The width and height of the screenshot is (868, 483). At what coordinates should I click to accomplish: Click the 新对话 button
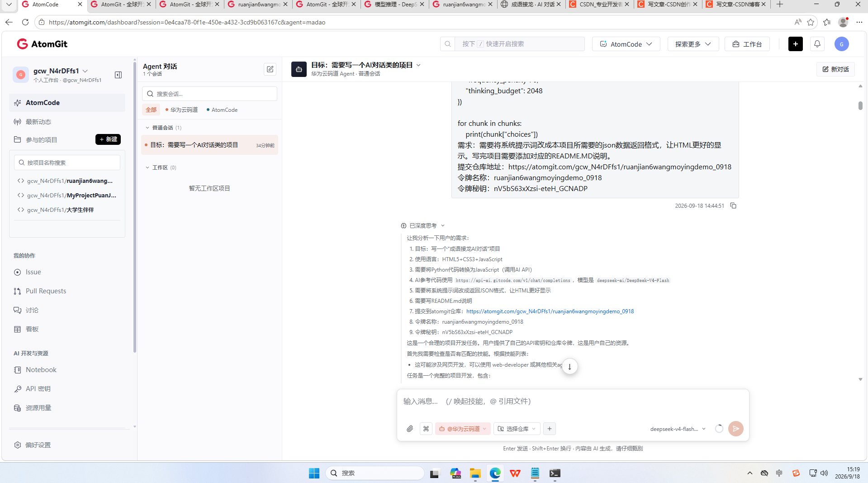(835, 69)
